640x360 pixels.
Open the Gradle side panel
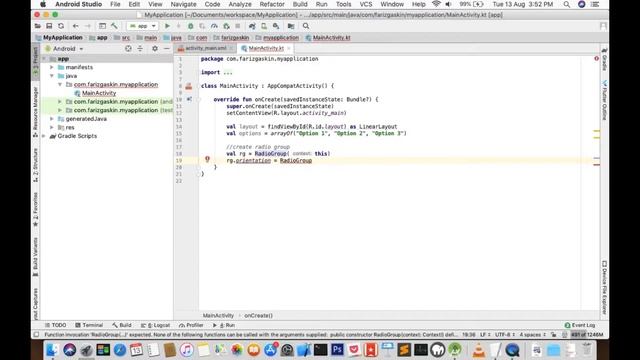pyautogui.click(x=604, y=60)
